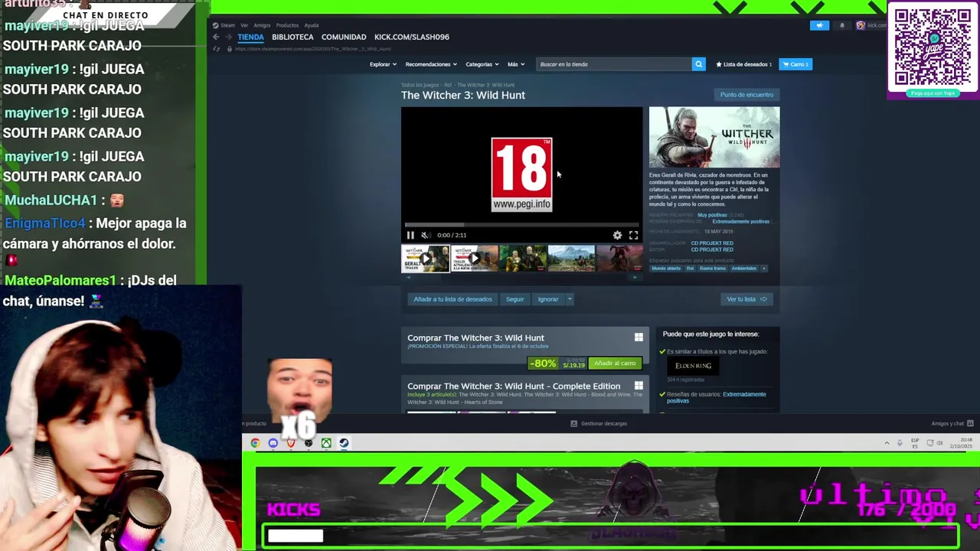Open the Mundo abierto tag
The height and width of the screenshot is (551, 980).
[665, 269]
